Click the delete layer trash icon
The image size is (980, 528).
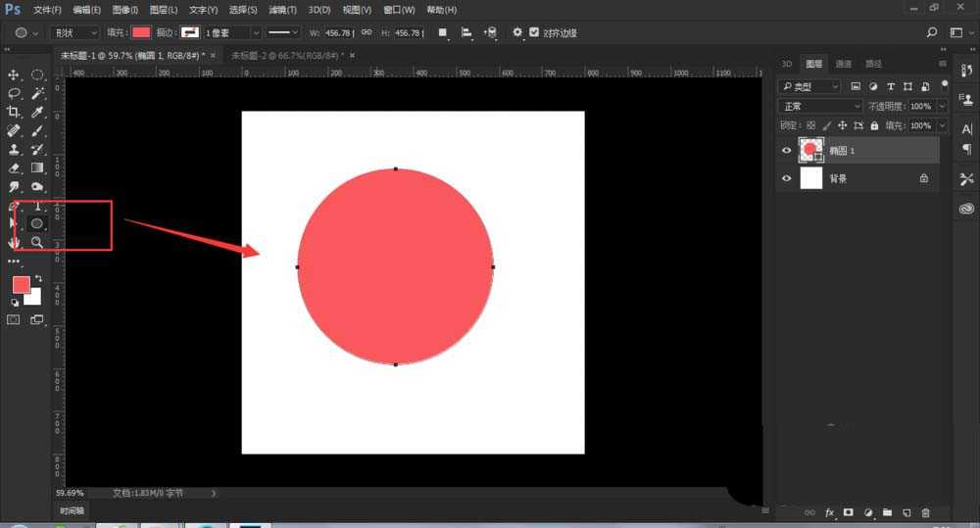925,512
